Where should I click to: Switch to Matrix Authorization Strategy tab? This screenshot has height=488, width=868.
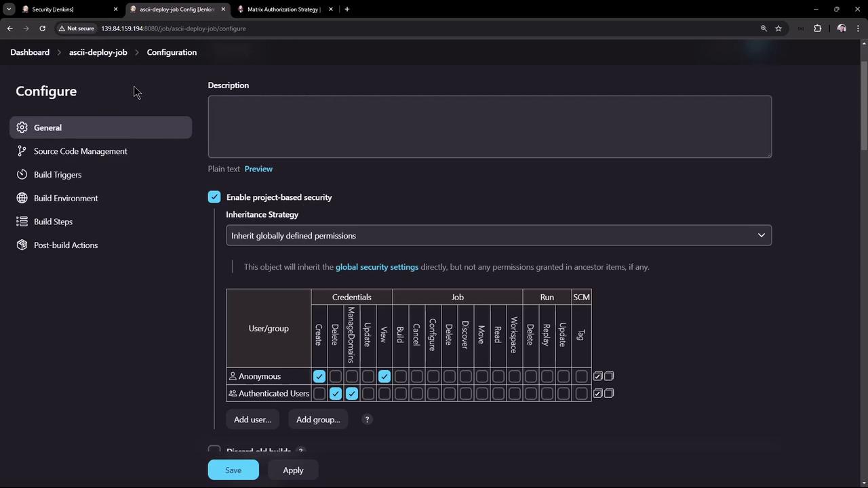285,9
